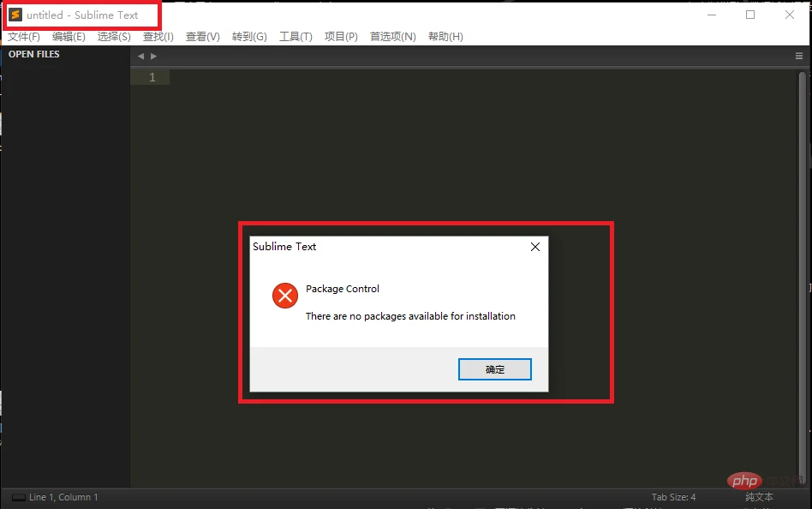Toggle the side bar from status bar icon

[19, 498]
